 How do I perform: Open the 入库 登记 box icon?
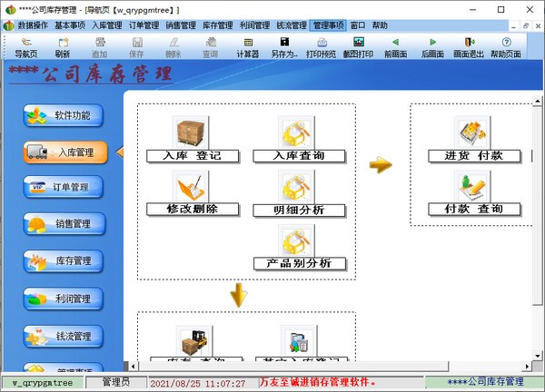pyautogui.click(x=191, y=133)
